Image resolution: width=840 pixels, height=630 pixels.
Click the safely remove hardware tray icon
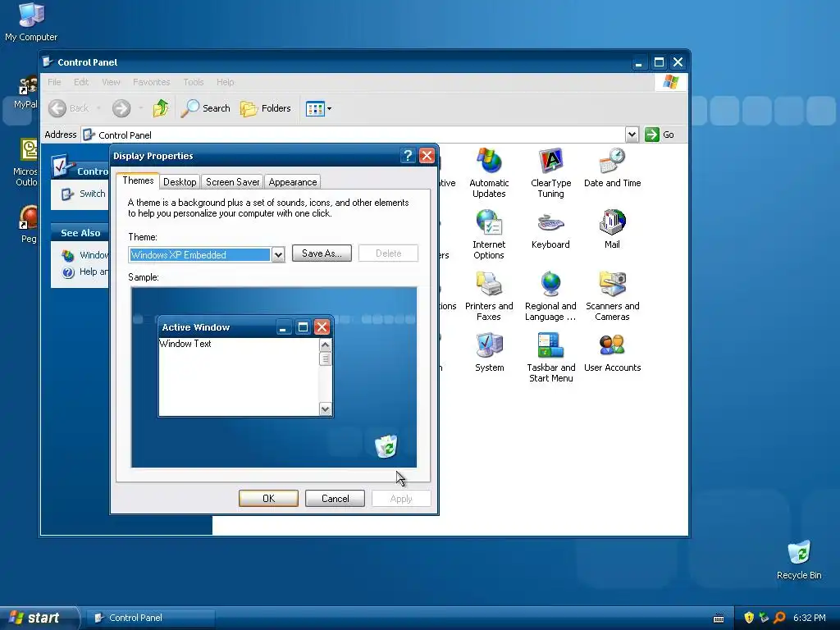[x=764, y=618]
